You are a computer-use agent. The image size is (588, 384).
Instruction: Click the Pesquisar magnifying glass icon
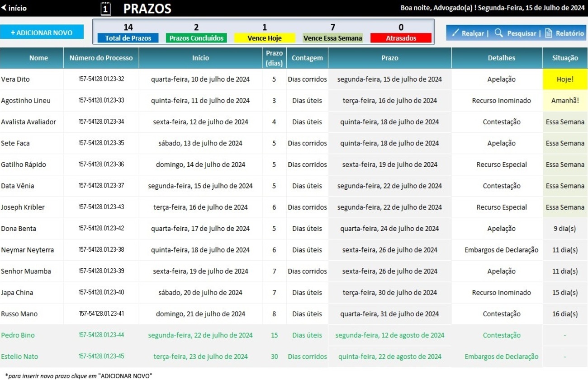click(498, 33)
